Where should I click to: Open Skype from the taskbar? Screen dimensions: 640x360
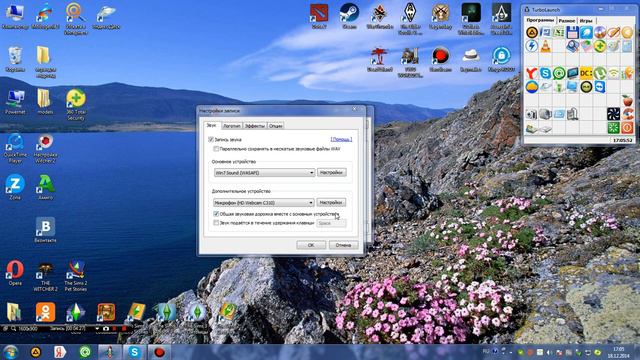coord(135,352)
